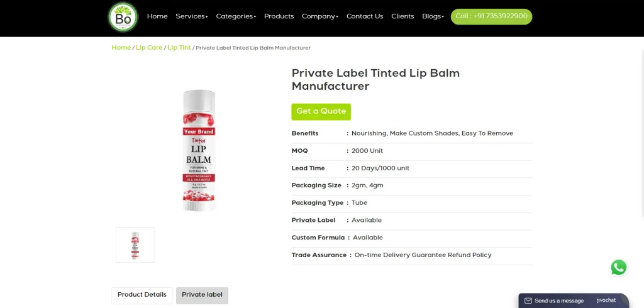The width and height of the screenshot is (644, 308).
Task: Expand the Blogs dropdown menu
Action: 433,16
